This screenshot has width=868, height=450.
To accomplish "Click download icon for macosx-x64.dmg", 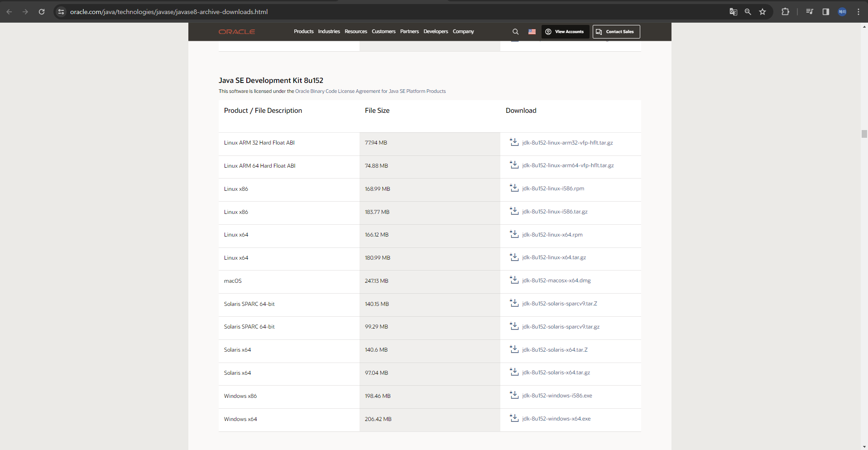I will 514,280.
